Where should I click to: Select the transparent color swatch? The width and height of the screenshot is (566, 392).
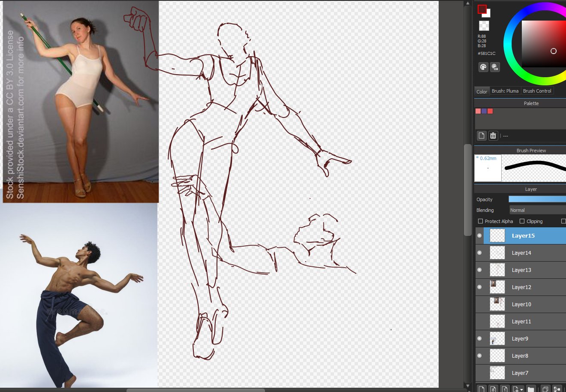click(x=484, y=26)
